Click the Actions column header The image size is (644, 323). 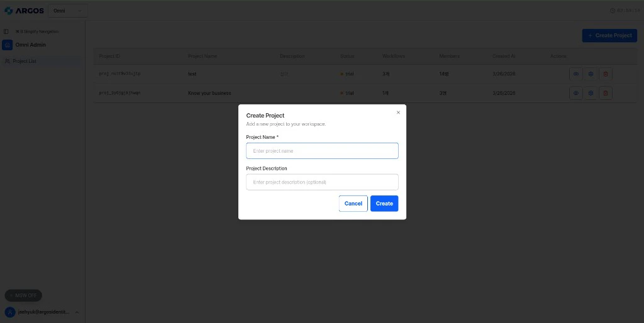point(558,56)
